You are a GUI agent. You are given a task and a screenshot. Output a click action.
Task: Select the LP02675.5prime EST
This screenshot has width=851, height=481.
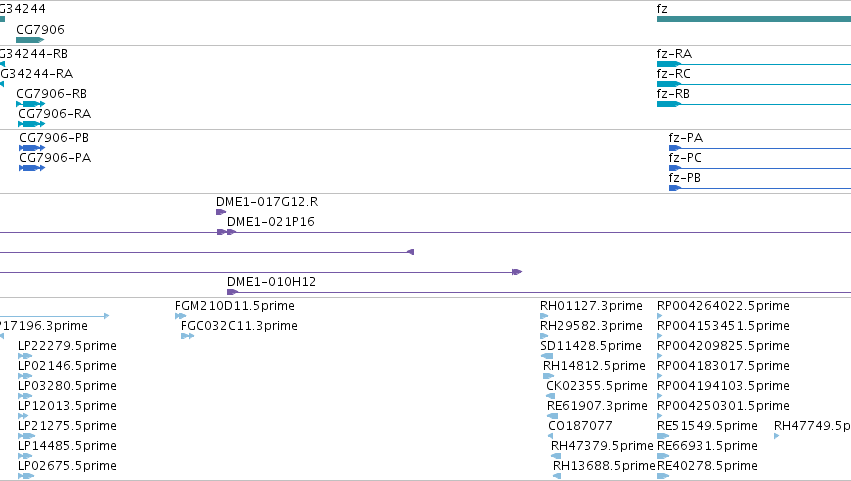(x=26, y=476)
